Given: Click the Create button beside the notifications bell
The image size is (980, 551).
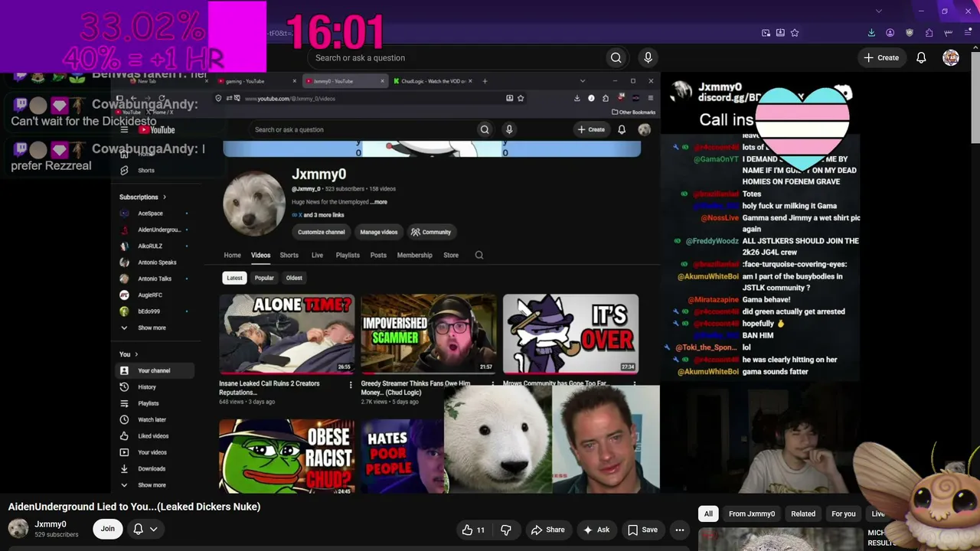Looking at the screenshot, I should [x=881, y=58].
